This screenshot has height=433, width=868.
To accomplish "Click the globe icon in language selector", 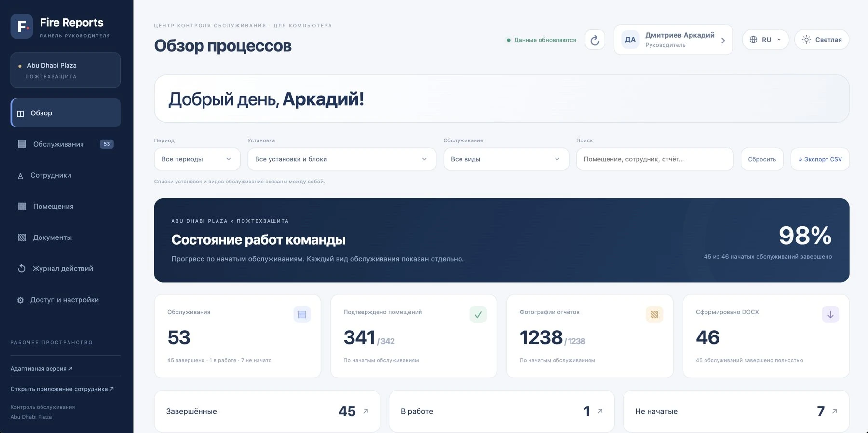I will 753,40.
